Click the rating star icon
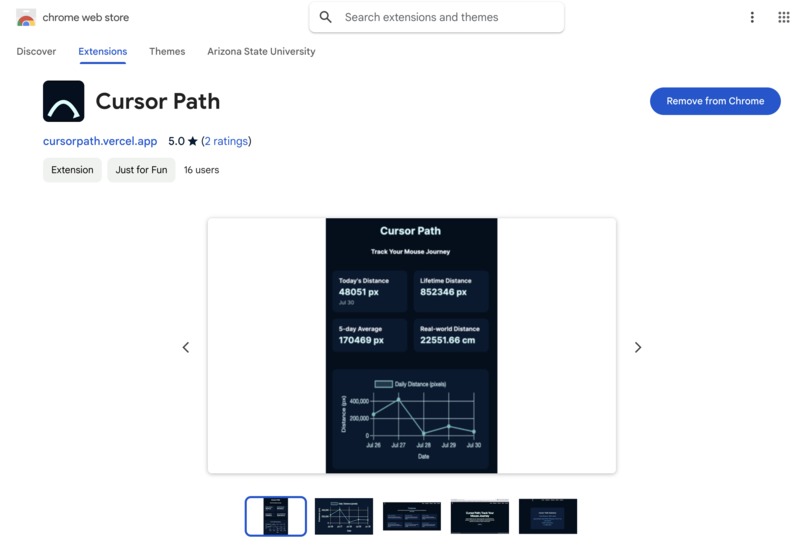This screenshot has height=557, width=806. 193,141
